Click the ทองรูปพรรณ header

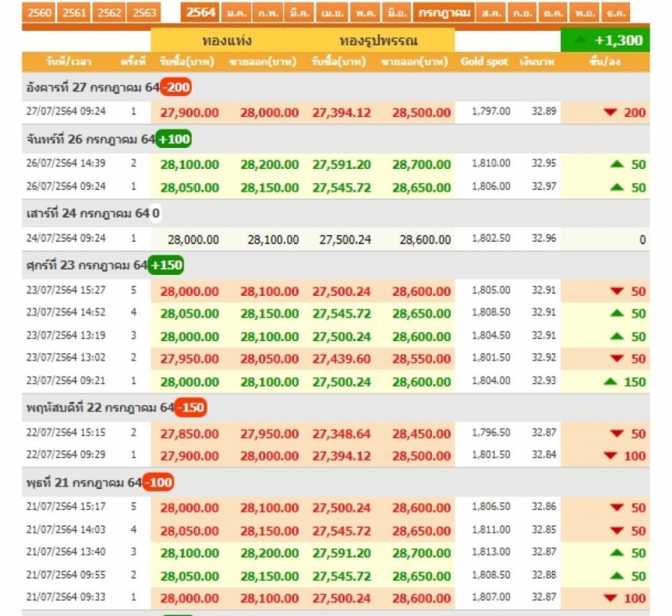[379, 40]
